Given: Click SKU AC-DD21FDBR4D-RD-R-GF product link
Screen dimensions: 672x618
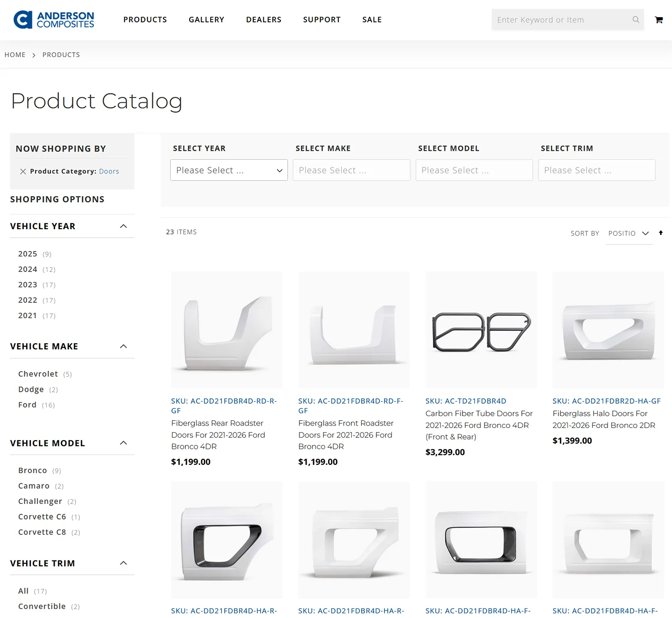Looking at the screenshot, I should click(x=224, y=406).
